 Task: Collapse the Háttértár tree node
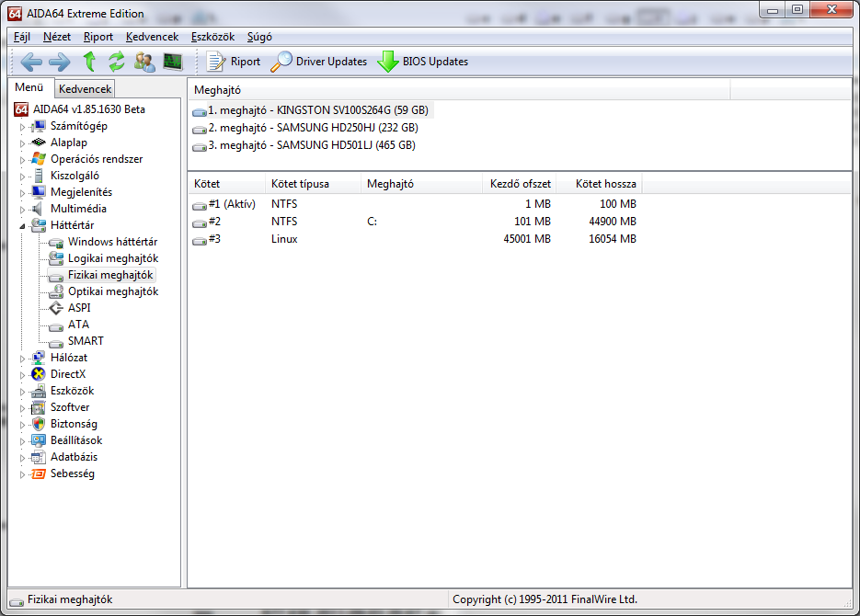coord(22,226)
